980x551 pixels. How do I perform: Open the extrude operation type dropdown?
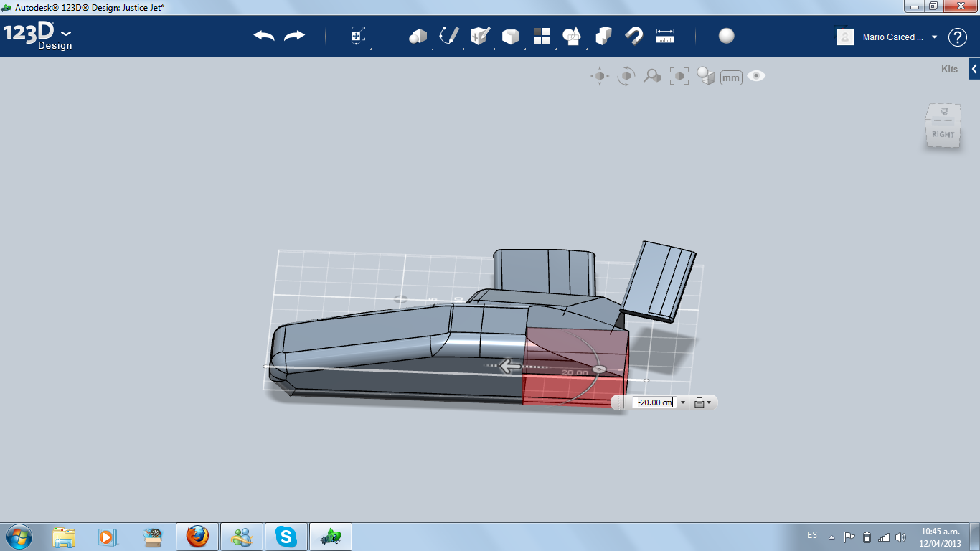click(x=703, y=402)
